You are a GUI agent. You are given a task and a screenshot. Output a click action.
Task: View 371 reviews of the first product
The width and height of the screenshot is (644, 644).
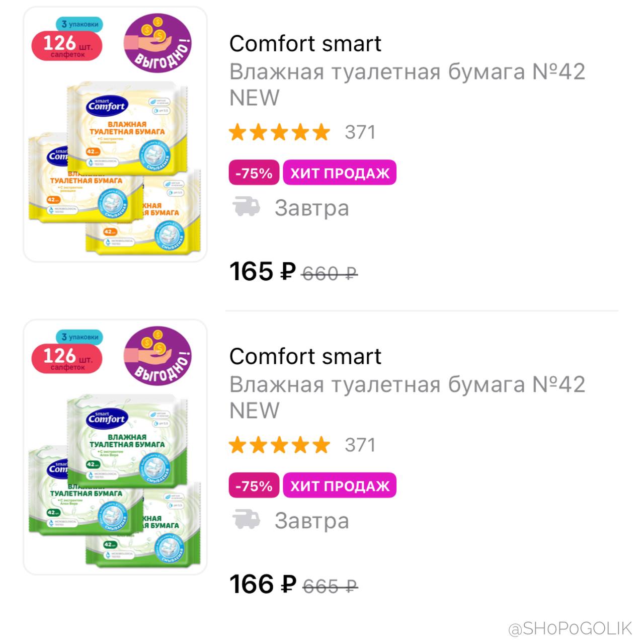(360, 132)
